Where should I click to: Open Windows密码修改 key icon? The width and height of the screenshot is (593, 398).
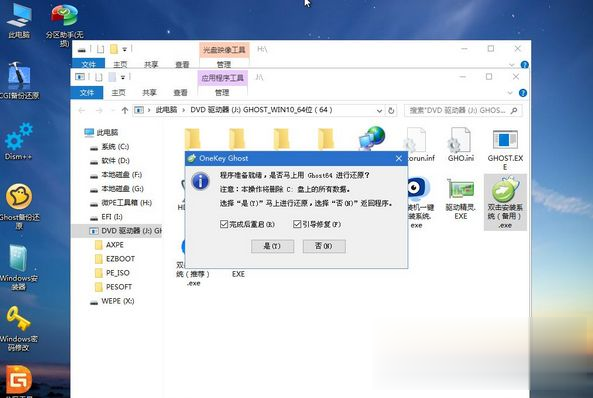click(x=18, y=328)
